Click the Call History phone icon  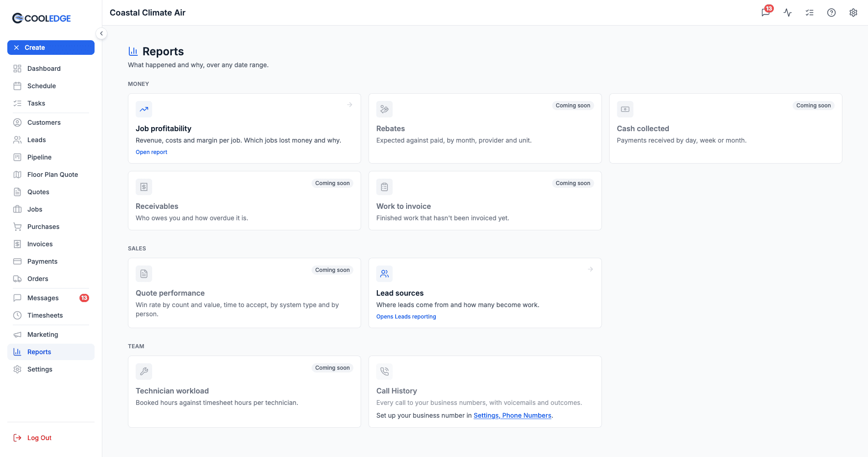[x=385, y=372]
